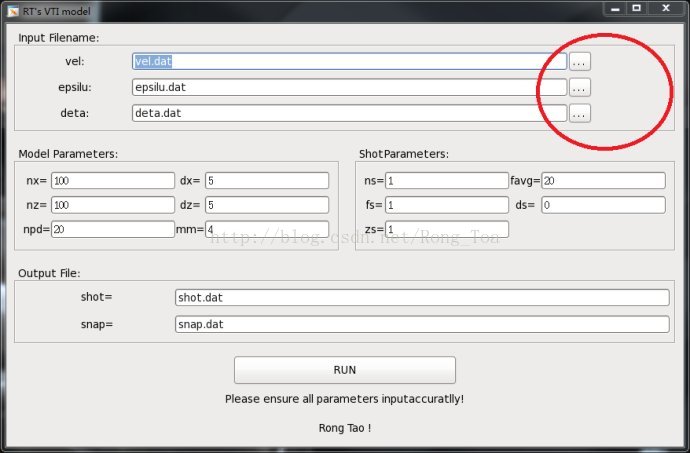Select the dx= input field
690x453 pixels.
pyautogui.click(x=267, y=180)
